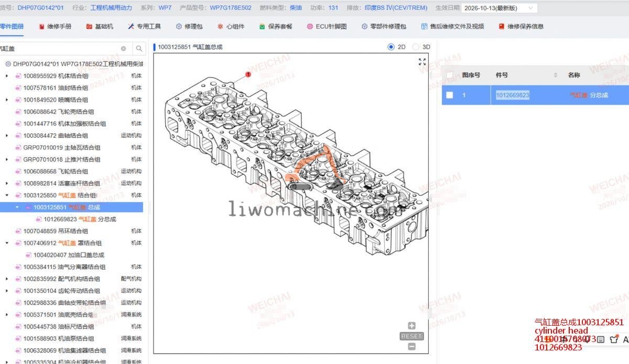Zoom out the diagram with minus icon
Screen dimensions: 629x364
click(411, 346)
